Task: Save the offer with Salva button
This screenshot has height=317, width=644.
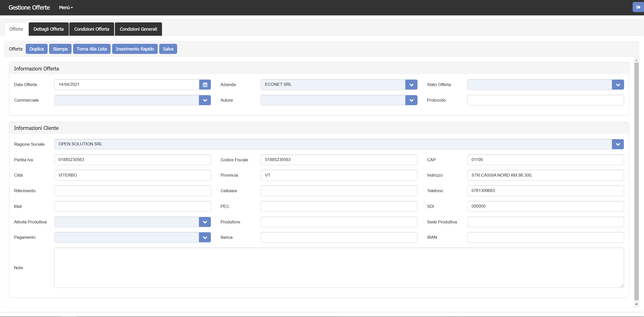Action: point(168,49)
